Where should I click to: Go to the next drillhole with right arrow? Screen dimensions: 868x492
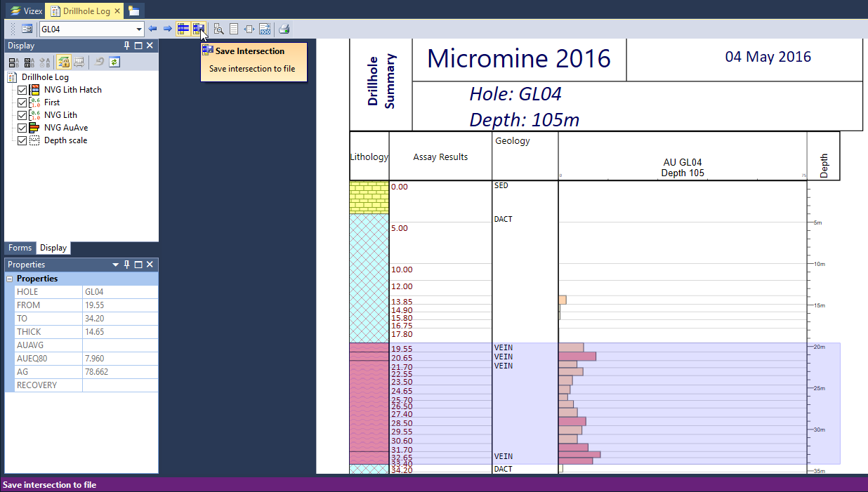[167, 29]
